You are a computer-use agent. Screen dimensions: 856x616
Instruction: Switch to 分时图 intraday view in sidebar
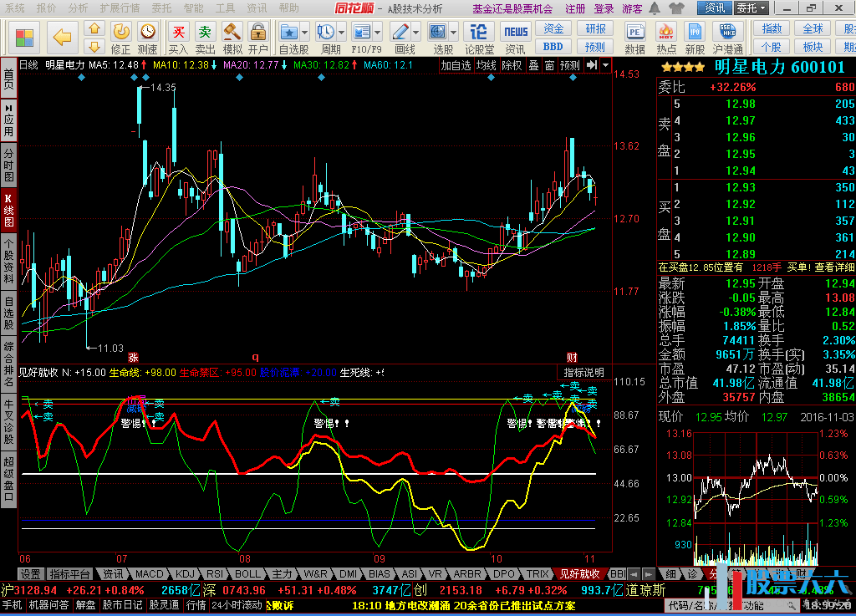(8, 164)
